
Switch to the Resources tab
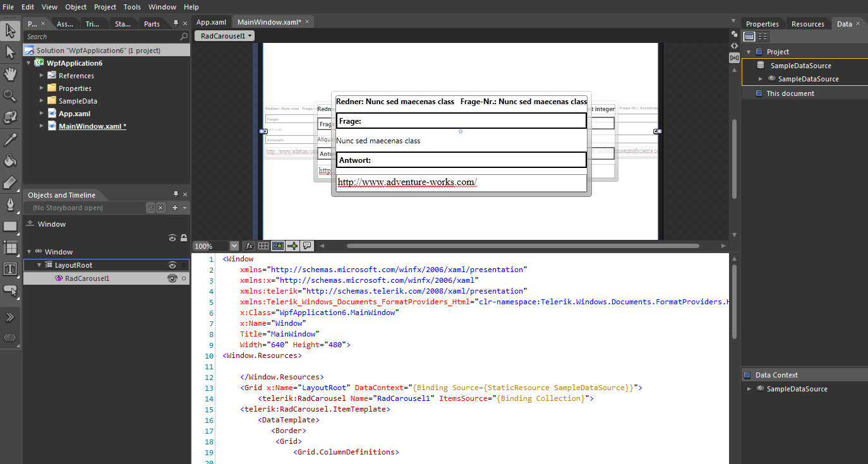tap(807, 24)
